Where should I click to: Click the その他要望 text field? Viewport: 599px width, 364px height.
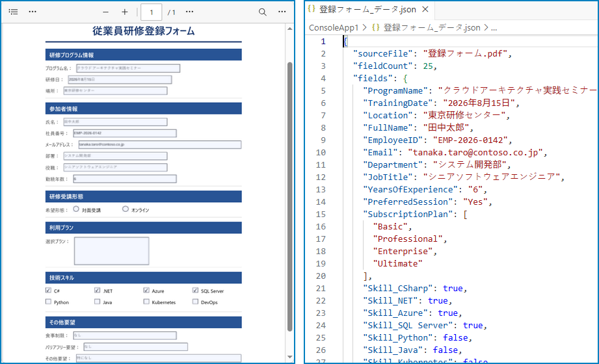click(159, 358)
